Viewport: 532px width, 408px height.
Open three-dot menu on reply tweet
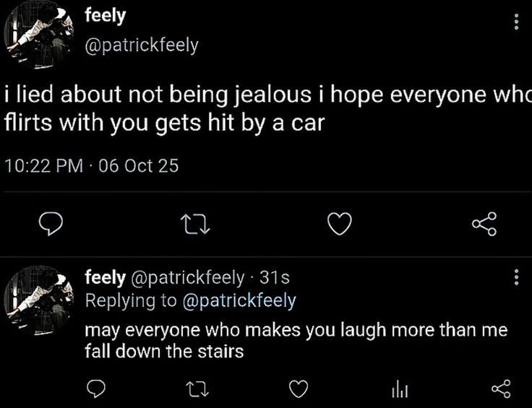pyautogui.click(x=515, y=277)
